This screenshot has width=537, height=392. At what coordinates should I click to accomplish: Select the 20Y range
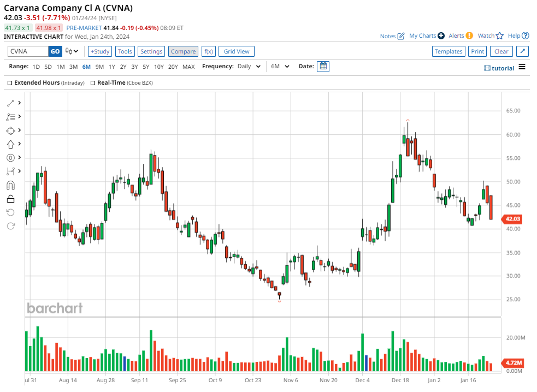[173, 67]
